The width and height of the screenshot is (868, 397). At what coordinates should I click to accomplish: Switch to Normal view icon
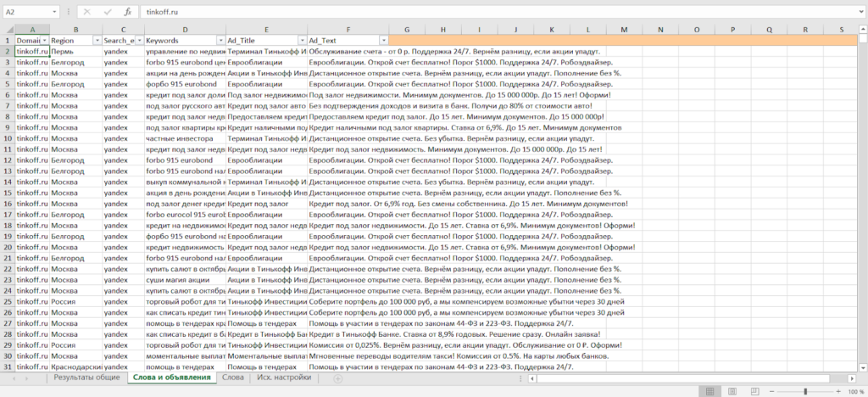click(709, 391)
